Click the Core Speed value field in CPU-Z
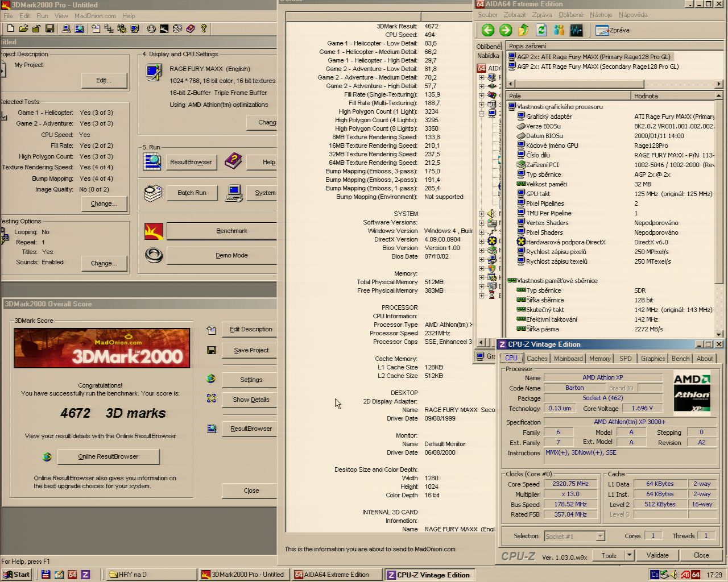 click(x=570, y=484)
